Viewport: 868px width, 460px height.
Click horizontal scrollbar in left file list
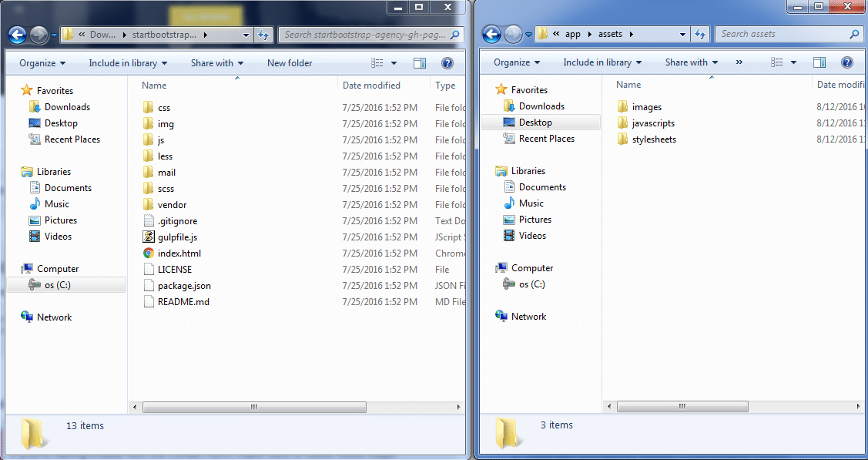[x=253, y=407]
